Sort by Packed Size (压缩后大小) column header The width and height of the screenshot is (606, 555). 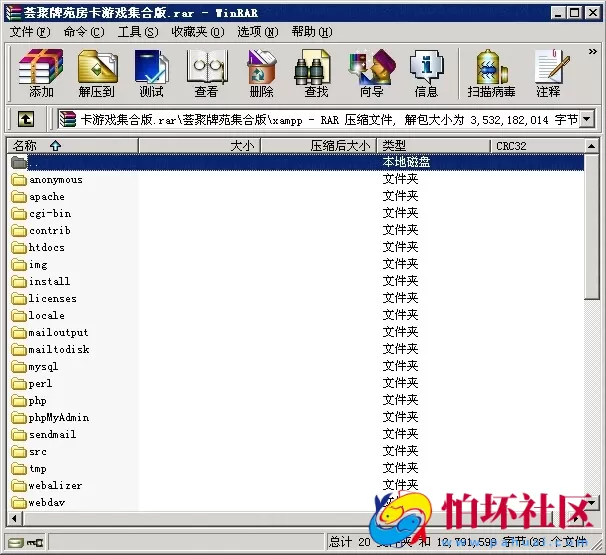318,146
